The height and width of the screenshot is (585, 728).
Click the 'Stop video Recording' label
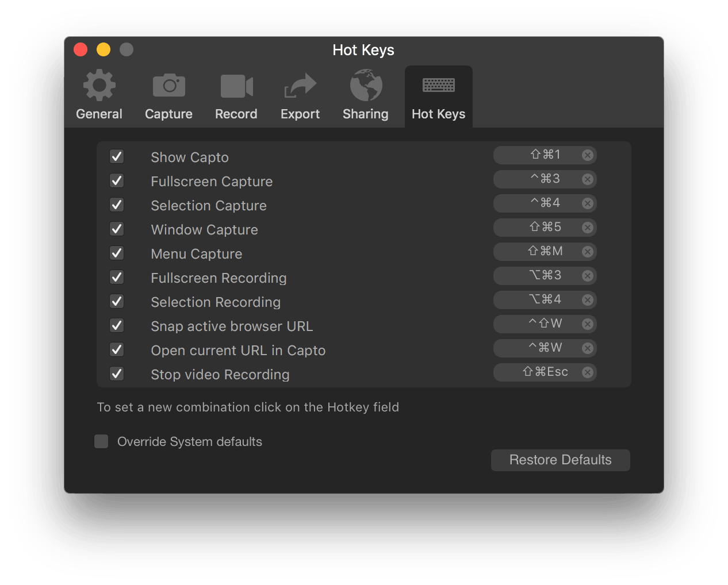(220, 375)
